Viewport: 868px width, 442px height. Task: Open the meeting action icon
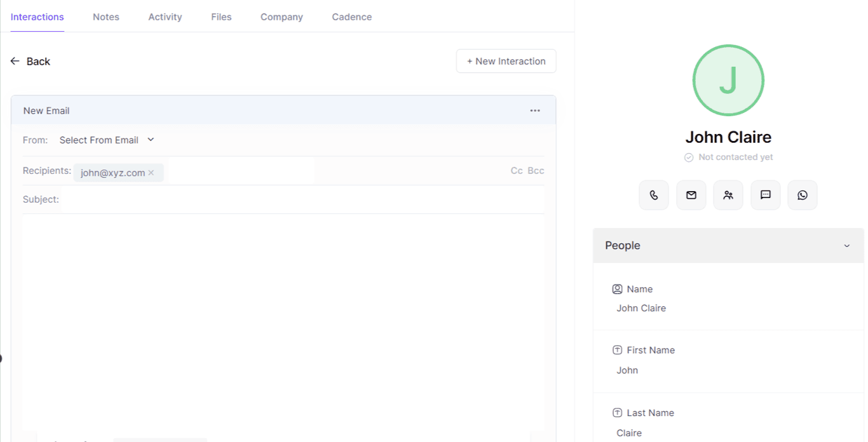point(728,195)
